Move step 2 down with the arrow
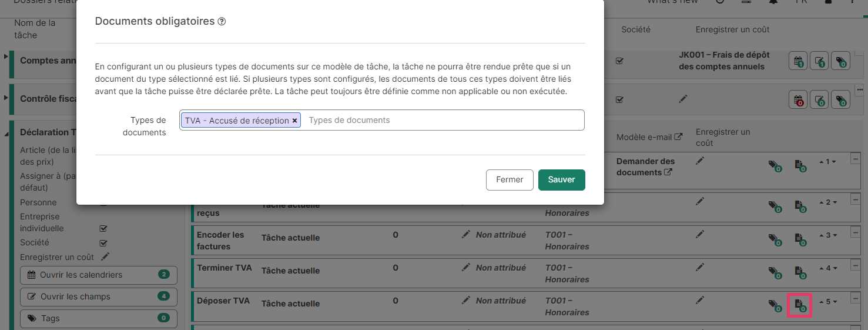This screenshot has width=868, height=330. click(835, 202)
